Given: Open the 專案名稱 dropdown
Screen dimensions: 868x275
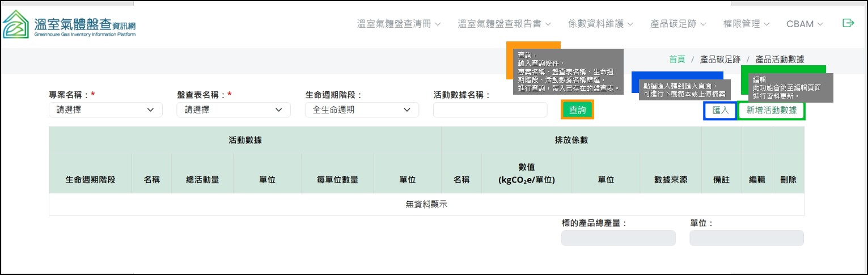Looking at the screenshot, I should coord(105,110).
